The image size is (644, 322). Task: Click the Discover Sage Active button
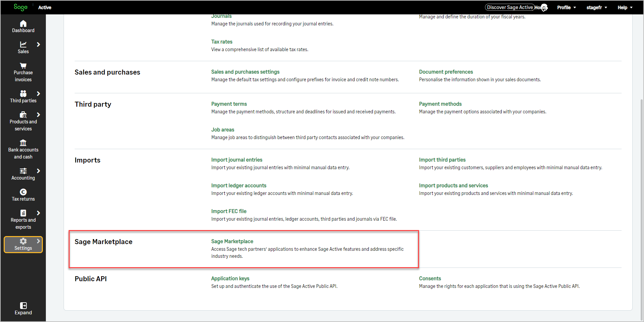pos(509,7)
